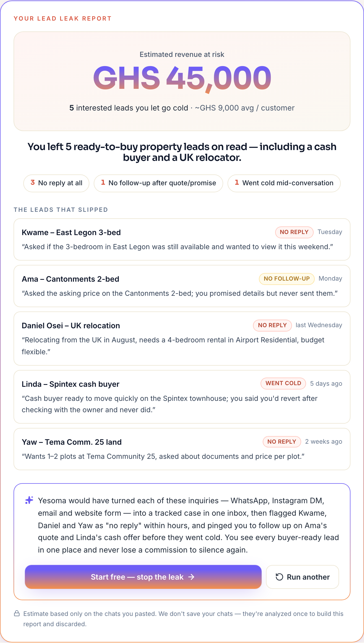
Task: Click the arrow icon on Start free button
Action: (191, 577)
